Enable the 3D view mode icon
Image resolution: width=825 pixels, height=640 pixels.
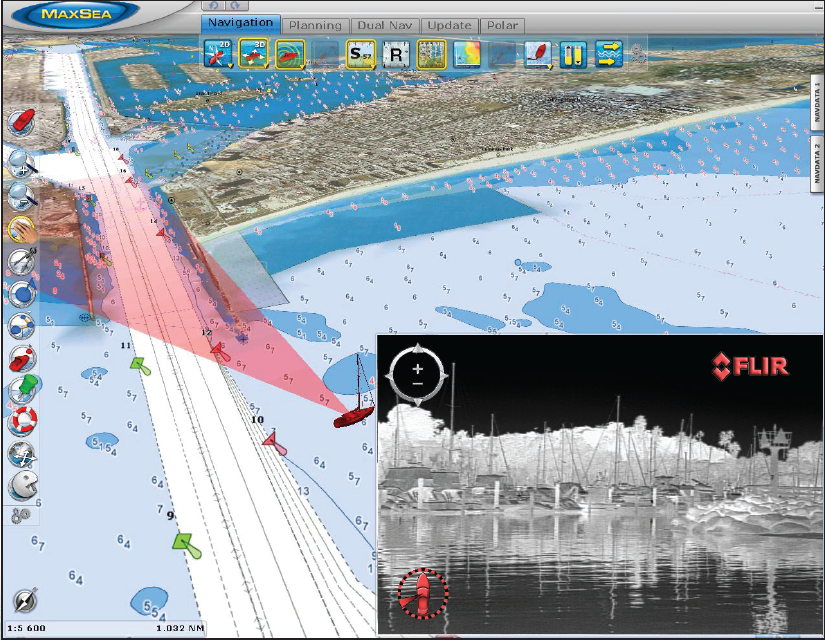[x=254, y=53]
